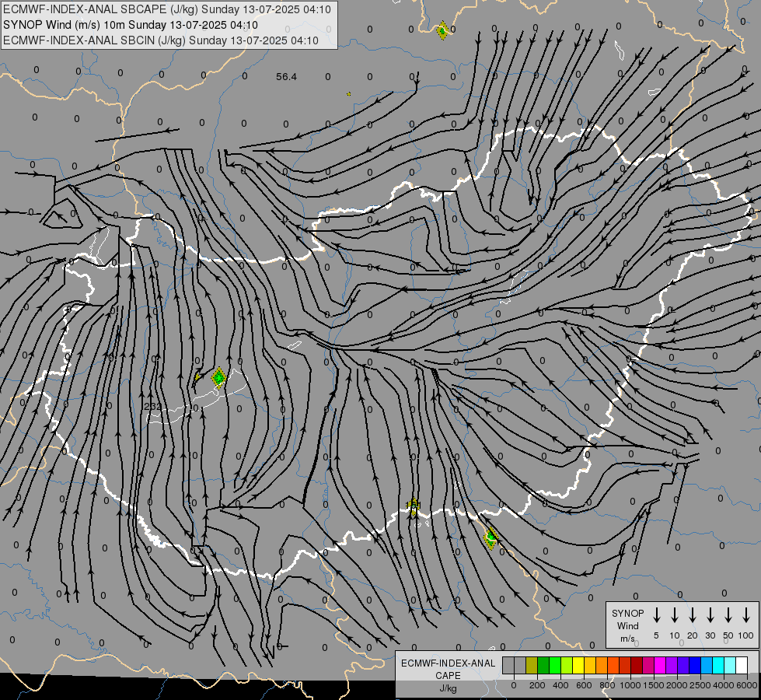Select the green diamond CAPE marker near value 232
This screenshot has width=761, height=700.
219,377
